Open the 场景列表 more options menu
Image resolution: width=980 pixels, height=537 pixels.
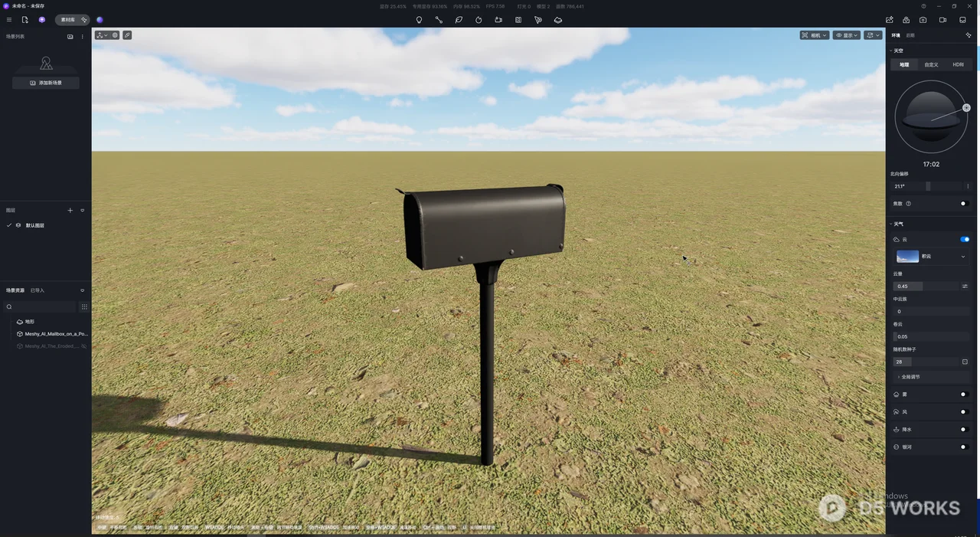[x=83, y=37]
